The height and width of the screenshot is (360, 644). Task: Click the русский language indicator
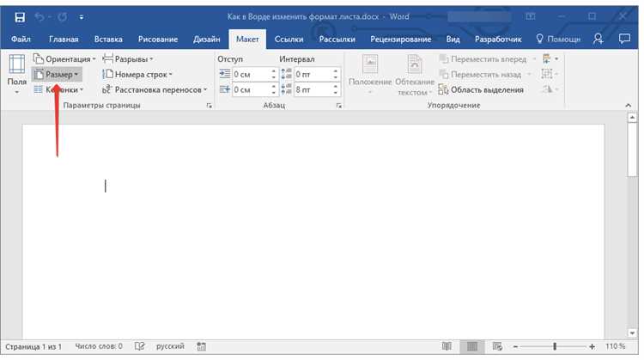170,346
